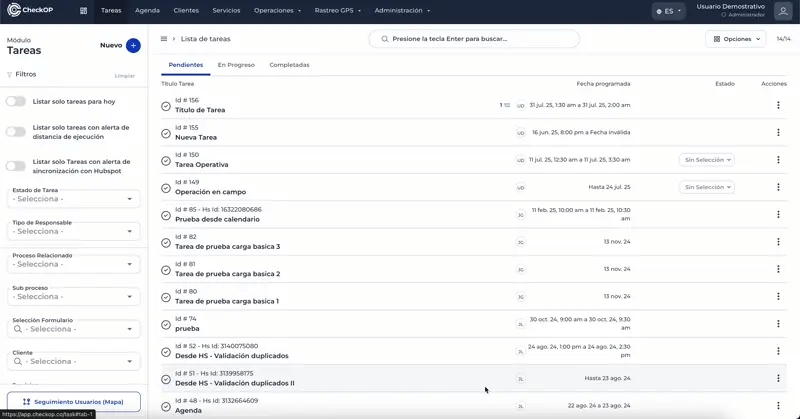The image size is (800, 419).
Task: Open actions menu for task prueba
Action: pyautogui.click(x=778, y=324)
